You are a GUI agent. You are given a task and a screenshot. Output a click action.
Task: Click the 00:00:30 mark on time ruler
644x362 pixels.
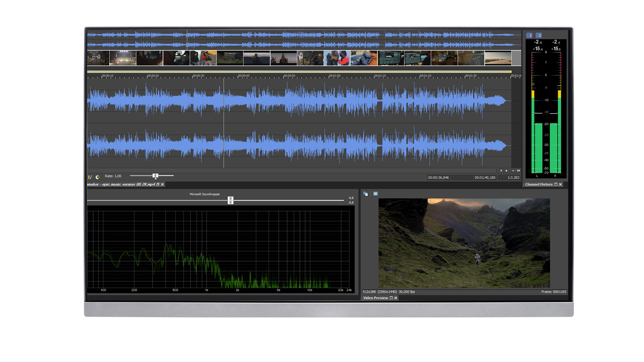pos(198,76)
